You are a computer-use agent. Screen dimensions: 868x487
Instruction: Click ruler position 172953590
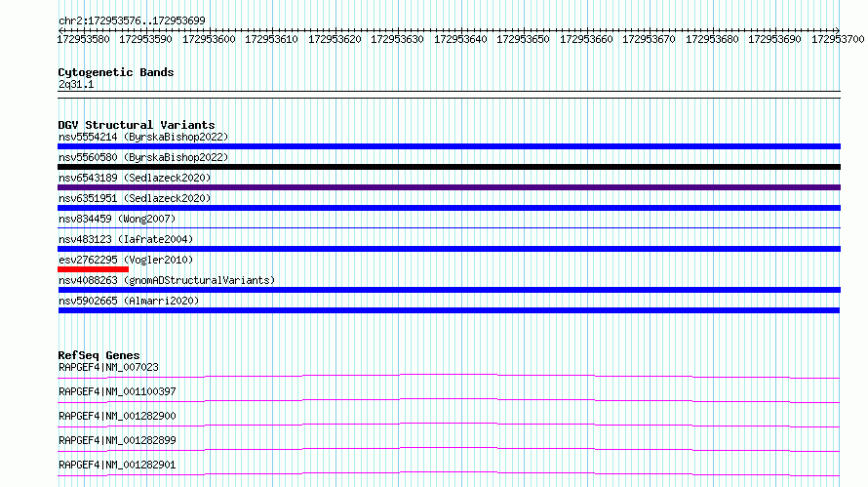[145, 39]
